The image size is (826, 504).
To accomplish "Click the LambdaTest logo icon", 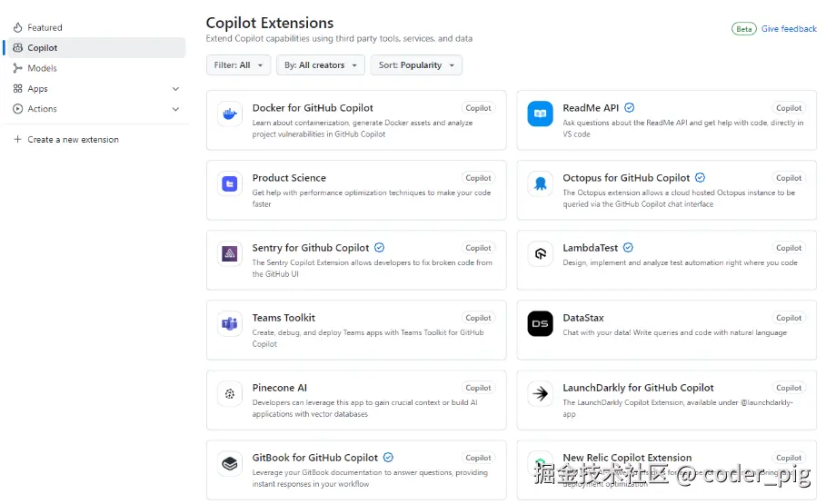I will coord(540,254).
